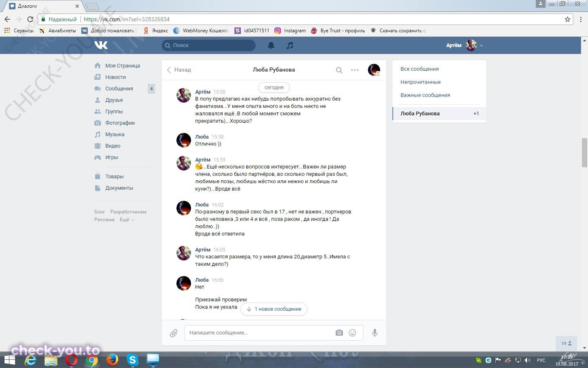Click the browser back arrow
This screenshot has height=368, width=588.
click(x=7, y=19)
